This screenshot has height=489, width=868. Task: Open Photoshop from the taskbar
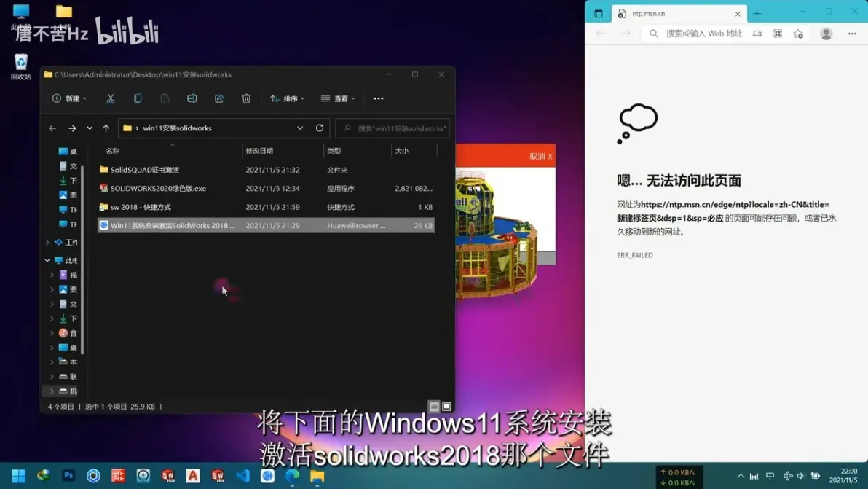pos(68,476)
